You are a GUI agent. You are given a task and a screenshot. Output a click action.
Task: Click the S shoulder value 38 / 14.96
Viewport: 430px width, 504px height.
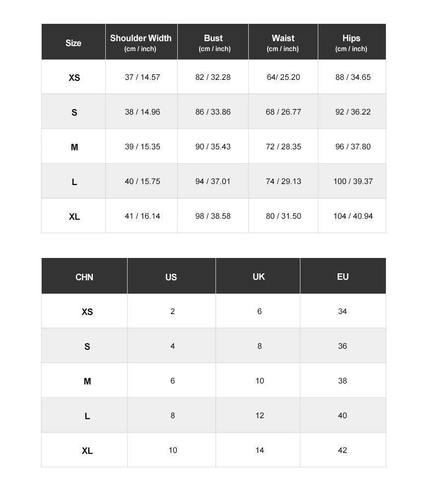coord(143,112)
